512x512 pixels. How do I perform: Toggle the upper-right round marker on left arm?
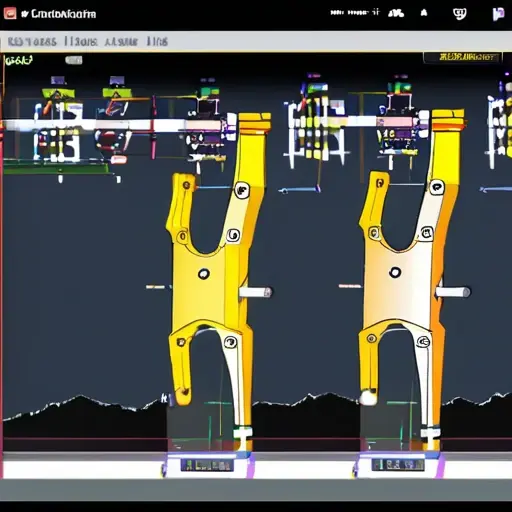click(242, 190)
